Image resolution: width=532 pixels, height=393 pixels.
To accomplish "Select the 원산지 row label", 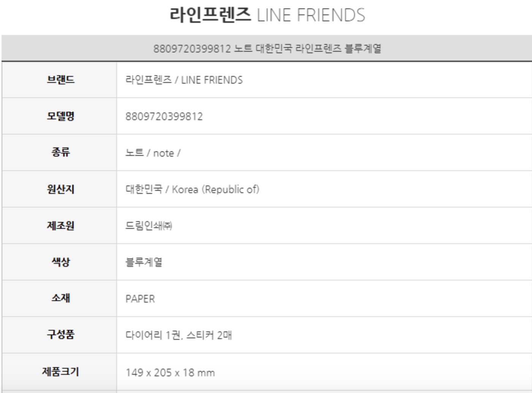I will coord(60,189).
